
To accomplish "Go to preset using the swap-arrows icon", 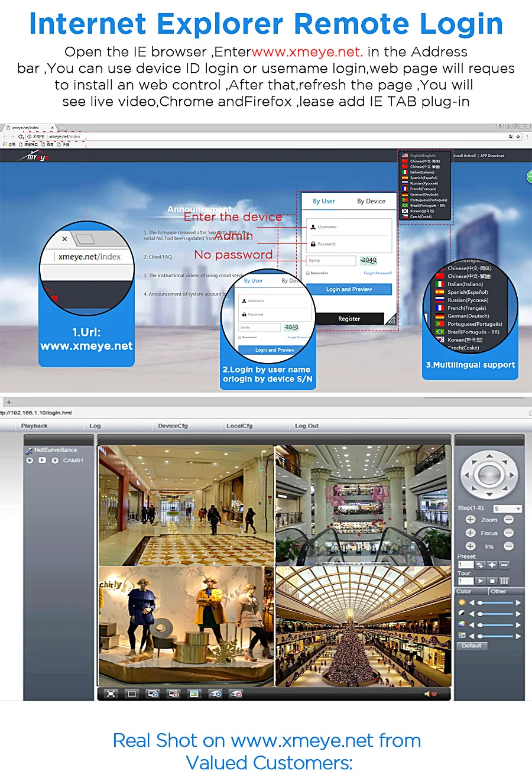I will pyautogui.click(x=480, y=565).
